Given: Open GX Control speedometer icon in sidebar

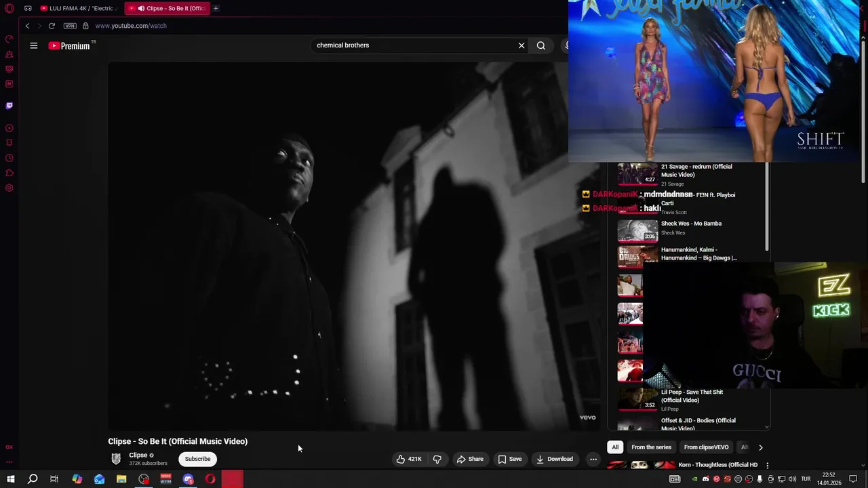Looking at the screenshot, I should 9,39.
